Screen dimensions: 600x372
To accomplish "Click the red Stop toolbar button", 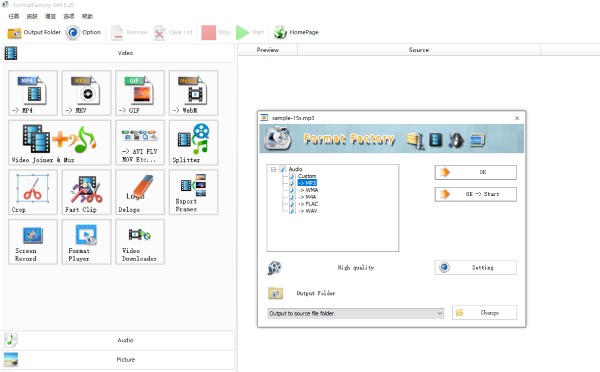I will (x=216, y=33).
